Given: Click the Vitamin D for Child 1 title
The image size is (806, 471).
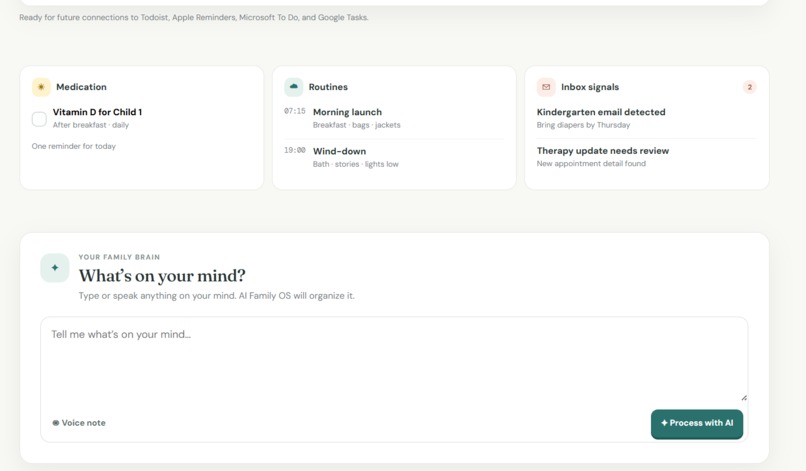Looking at the screenshot, I should (97, 112).
